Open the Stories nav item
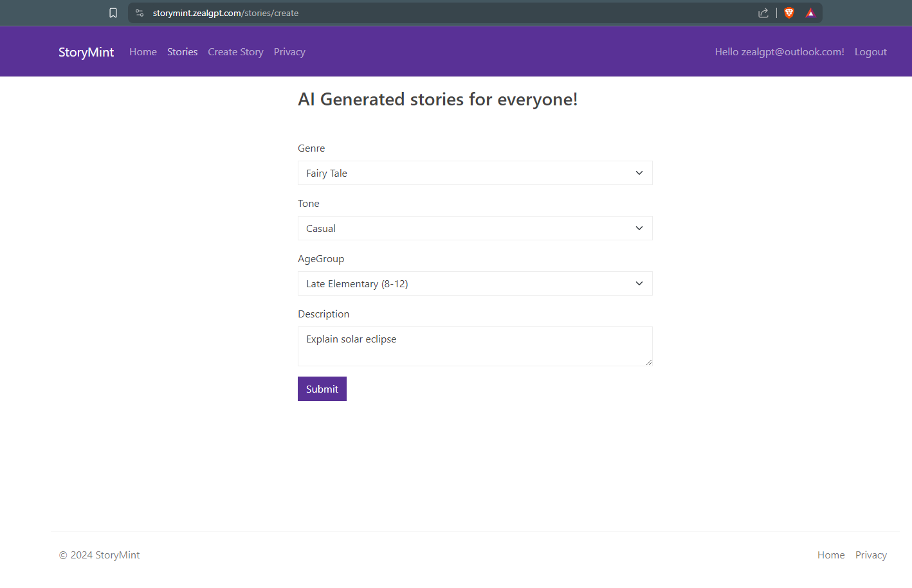The image size is (912, 588). [183, 52]
